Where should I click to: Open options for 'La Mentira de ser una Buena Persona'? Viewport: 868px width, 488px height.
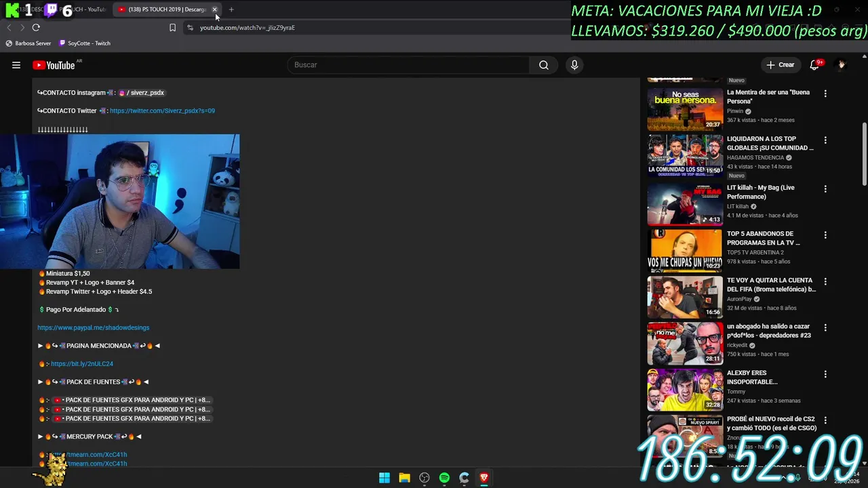pos(825,94)
